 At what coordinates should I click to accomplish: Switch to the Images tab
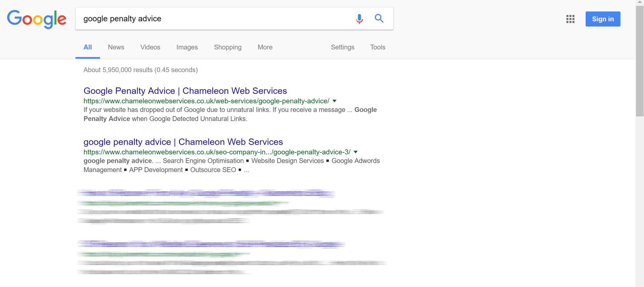[x=187, y=47]
